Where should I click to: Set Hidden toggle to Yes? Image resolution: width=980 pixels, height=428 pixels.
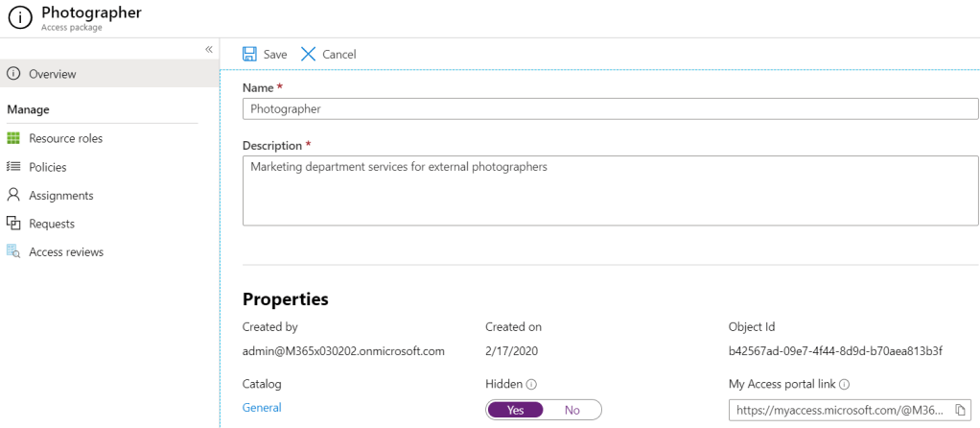point(516,410)
